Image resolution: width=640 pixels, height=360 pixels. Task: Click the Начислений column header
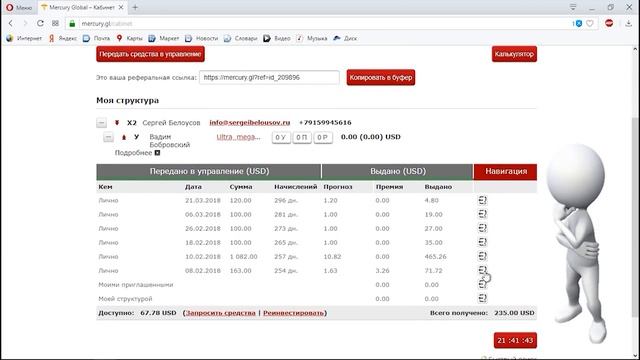pos(296,187)
